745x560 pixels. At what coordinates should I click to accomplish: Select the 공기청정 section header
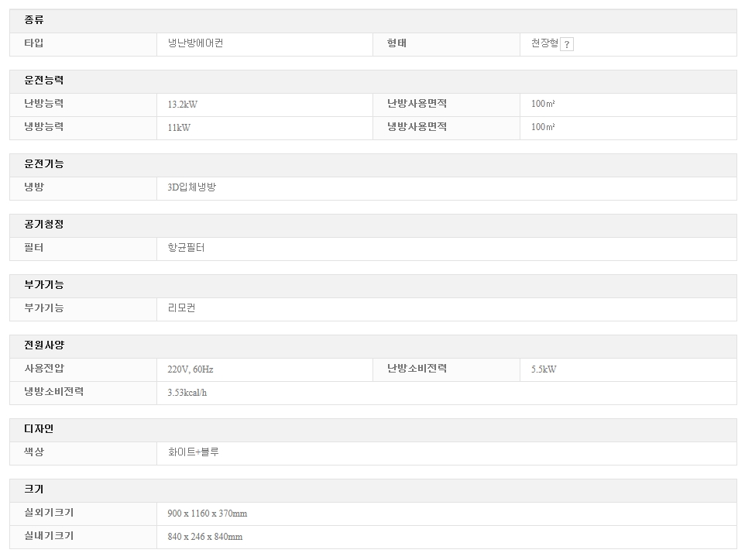pyautogui.click(x=44, y=225)
